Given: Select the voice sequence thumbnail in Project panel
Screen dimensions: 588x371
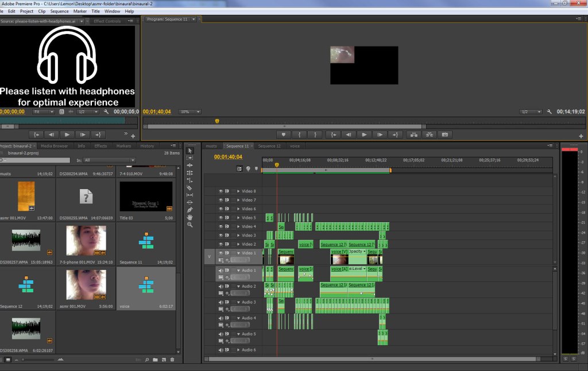Looking at the screenshot, I should tap(145, 284).
